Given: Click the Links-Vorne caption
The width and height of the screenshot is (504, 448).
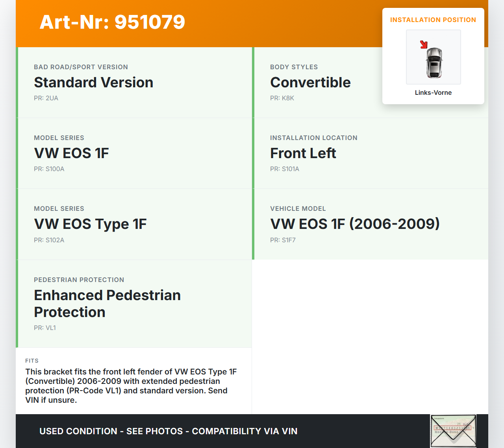Looking at the screenshot, I should click(433, 92).
